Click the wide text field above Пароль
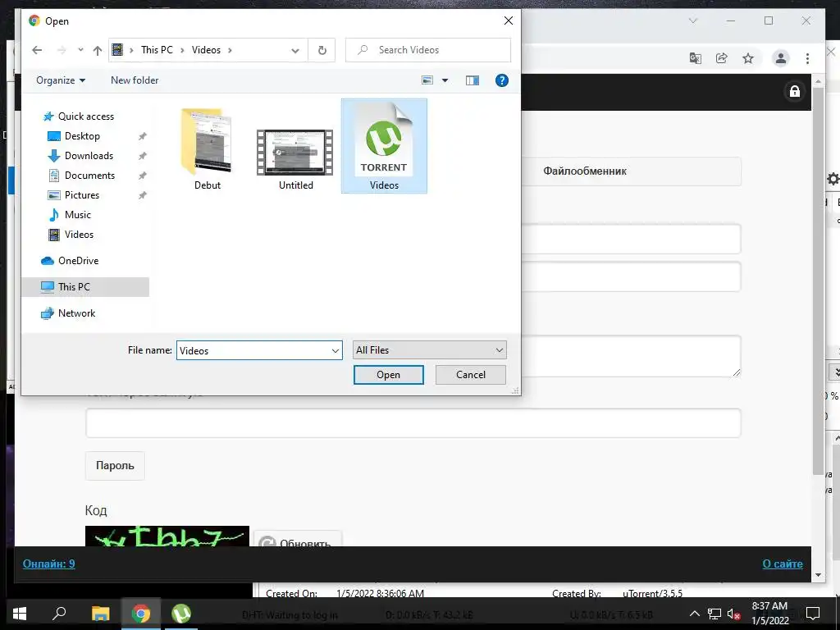Viewport: 840px width, 630px height. 413,422
